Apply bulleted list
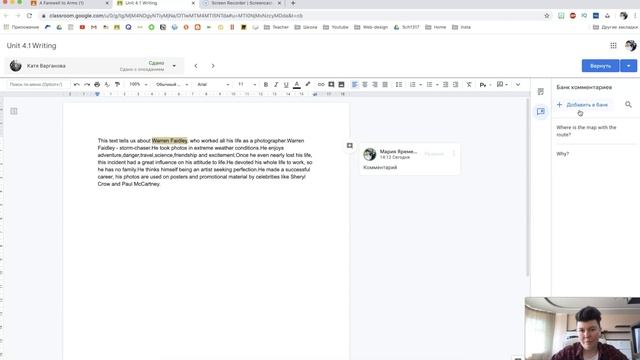 tap(429, 84)
